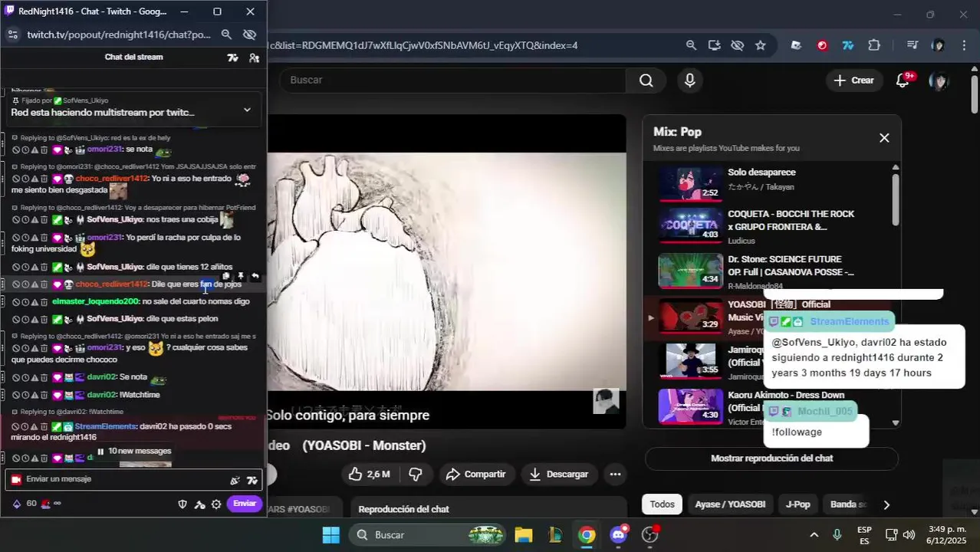Viewport: 980px width, 552px height.
Task: Select the 'Ayase / YOASOBI' filter chip
Action: (x=730, y=504)
